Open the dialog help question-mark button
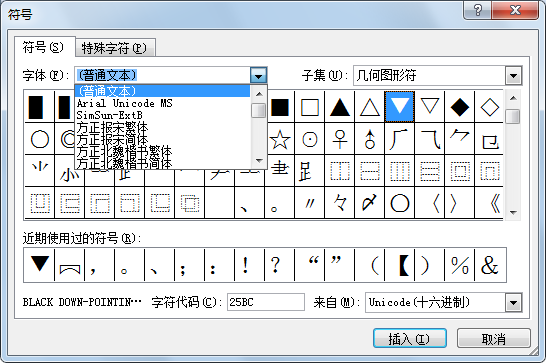This screenshot has width=546, height=363. [477, 10]
